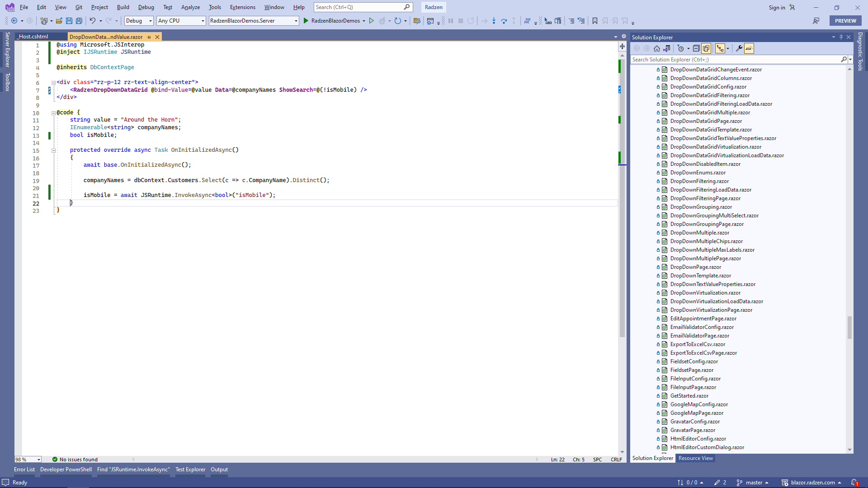Start Without Debugging outline play icon
This screenshot has width=868, height=488.
[x=372, y=21]
